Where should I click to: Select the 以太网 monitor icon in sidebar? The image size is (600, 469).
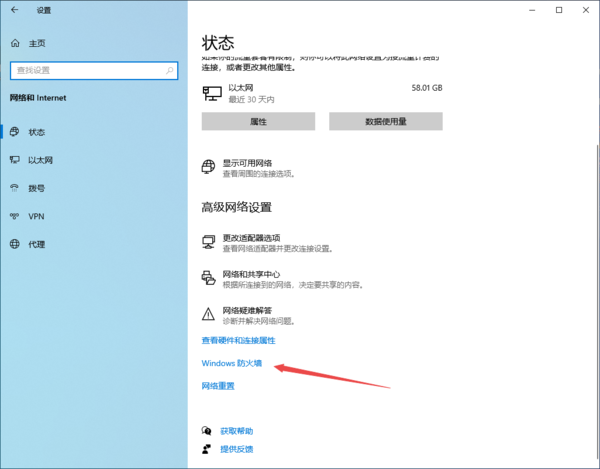coord(15,160)
